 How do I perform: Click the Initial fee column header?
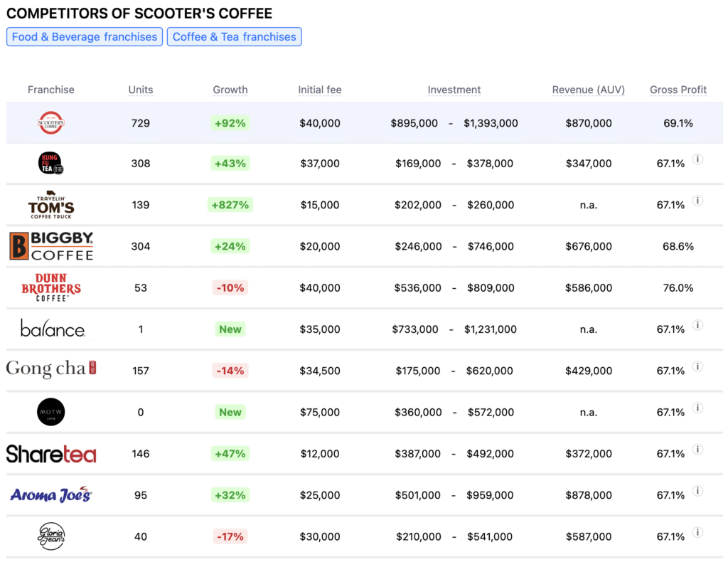click(x=320, y=90)
